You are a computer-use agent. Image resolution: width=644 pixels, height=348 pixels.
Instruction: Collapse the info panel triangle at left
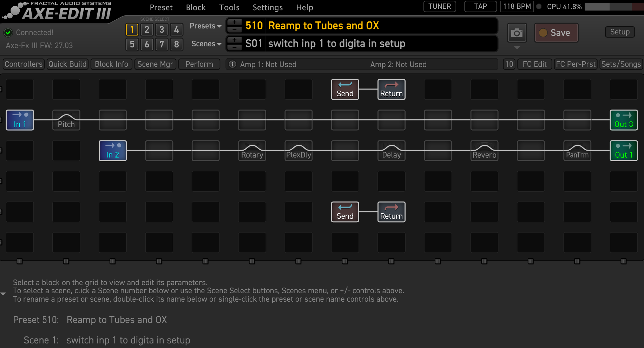coord(3,294)
